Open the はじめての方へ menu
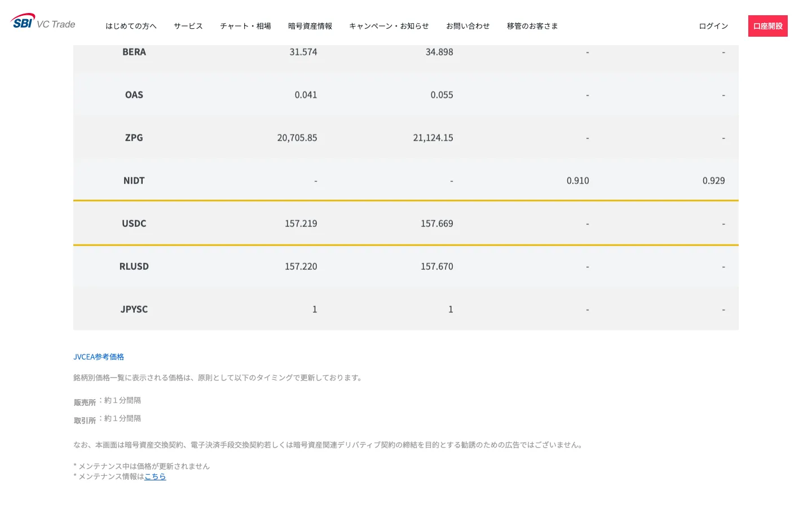812x508 pixels. point(131,26)
